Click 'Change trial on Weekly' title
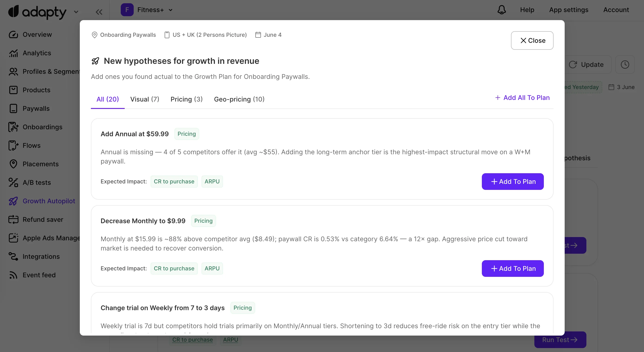The image size is (644, 352). 162,308
